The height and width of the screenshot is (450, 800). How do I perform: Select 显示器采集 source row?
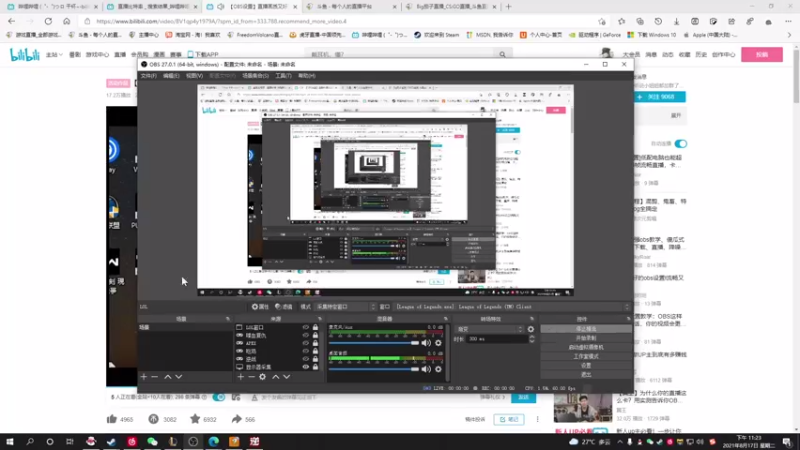tap(278, 367)
